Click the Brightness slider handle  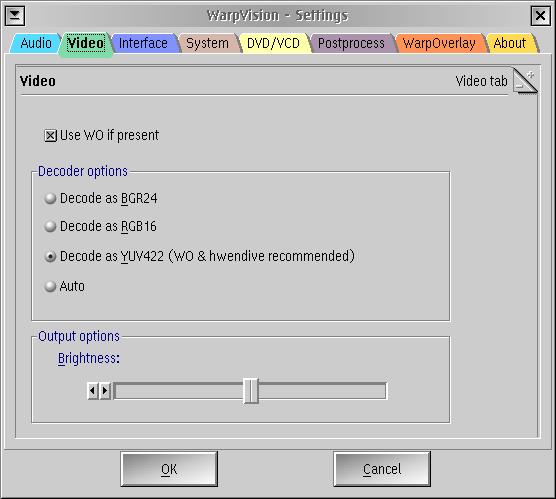click(251, 390)
